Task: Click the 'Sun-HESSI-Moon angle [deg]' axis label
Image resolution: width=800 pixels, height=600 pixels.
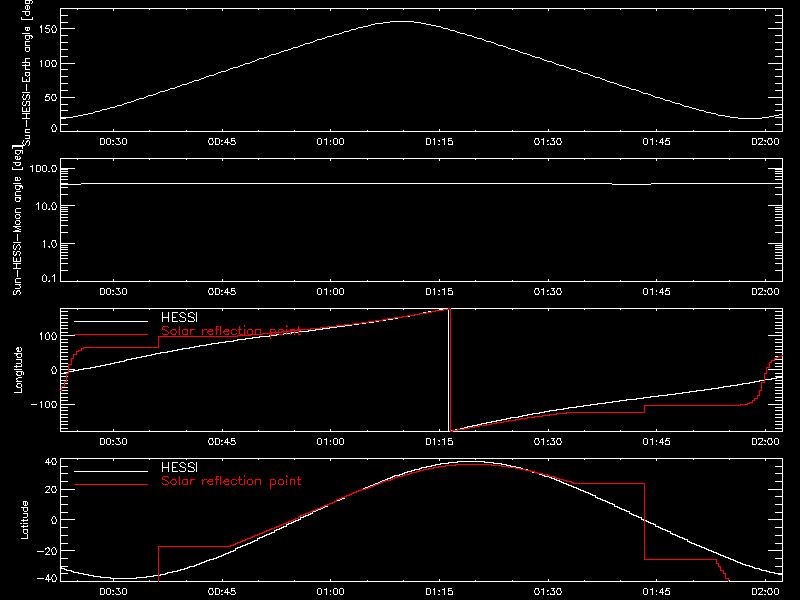Action: [17, 220]
